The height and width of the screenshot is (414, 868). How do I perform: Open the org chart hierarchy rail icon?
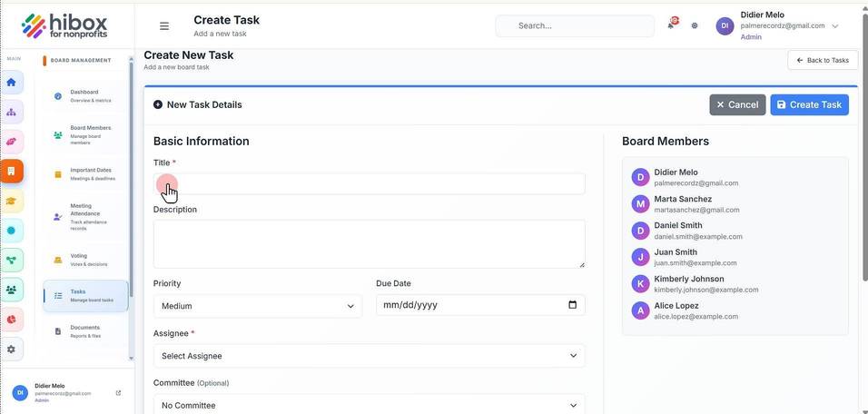(11, 113)
